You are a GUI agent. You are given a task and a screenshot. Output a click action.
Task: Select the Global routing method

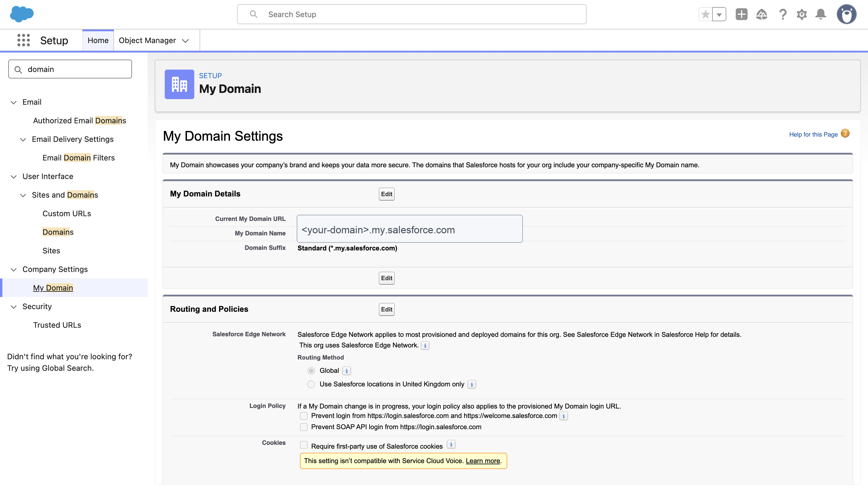[311, 371]
